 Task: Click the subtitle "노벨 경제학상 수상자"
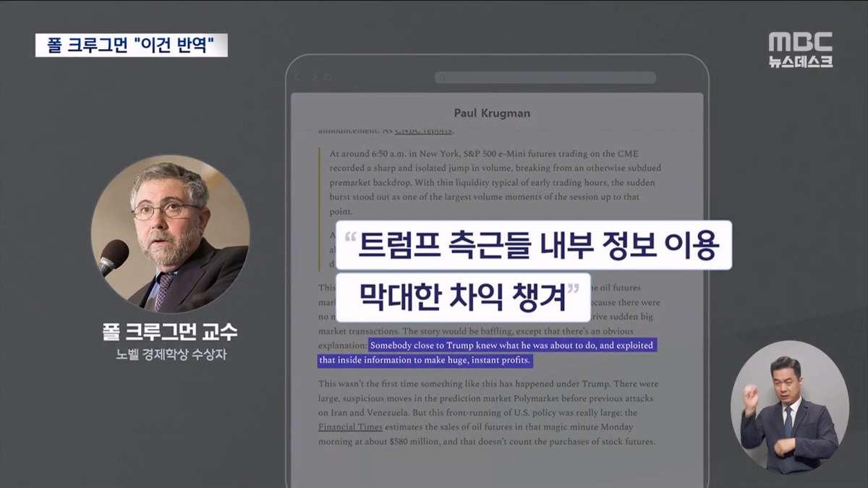pyautogui.click(x=171, y=356)
